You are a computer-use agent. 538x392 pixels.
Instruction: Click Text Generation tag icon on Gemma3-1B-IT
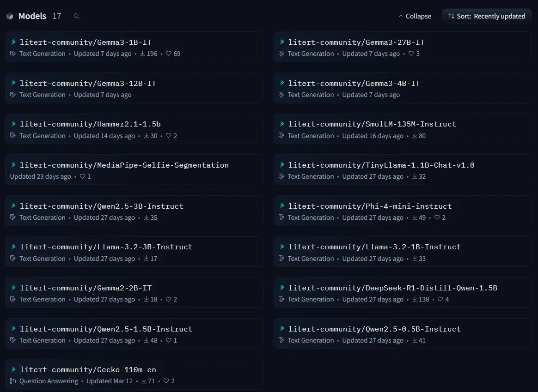coord(13,54)
